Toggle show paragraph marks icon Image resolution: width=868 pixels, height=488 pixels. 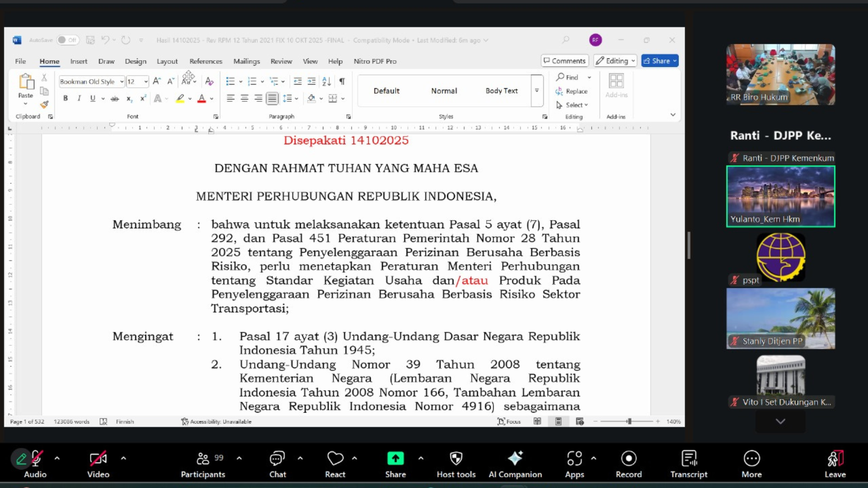(x=342, y=81)
